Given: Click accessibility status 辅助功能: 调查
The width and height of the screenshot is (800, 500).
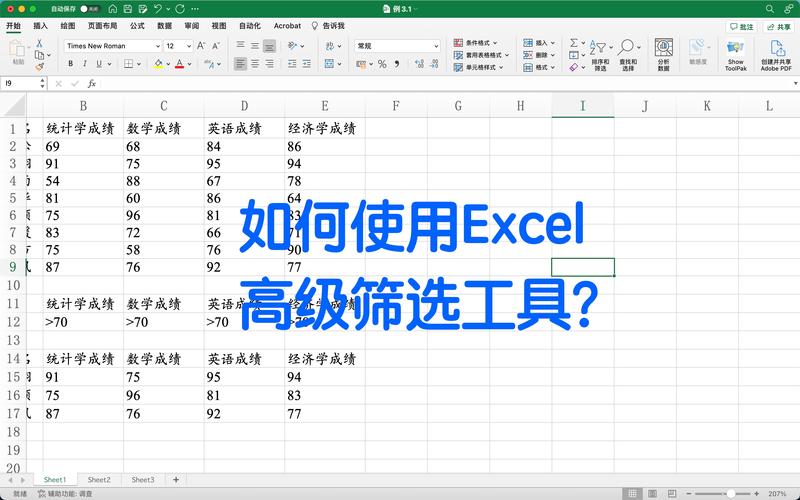Looking at the screenshot, I should pos(65,494).
